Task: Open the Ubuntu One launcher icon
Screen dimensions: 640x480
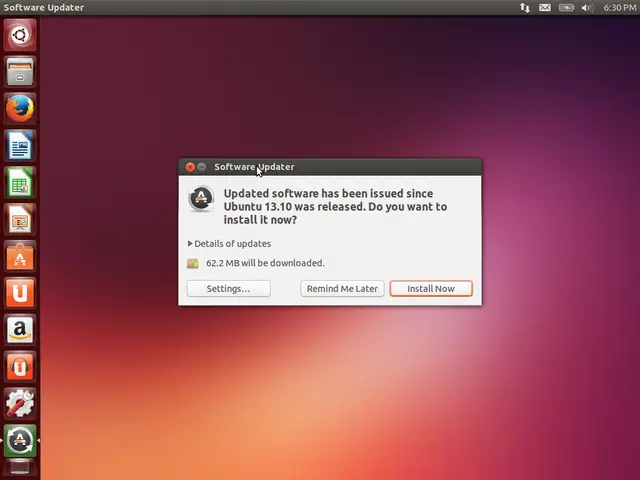Action: pos(20,293)
